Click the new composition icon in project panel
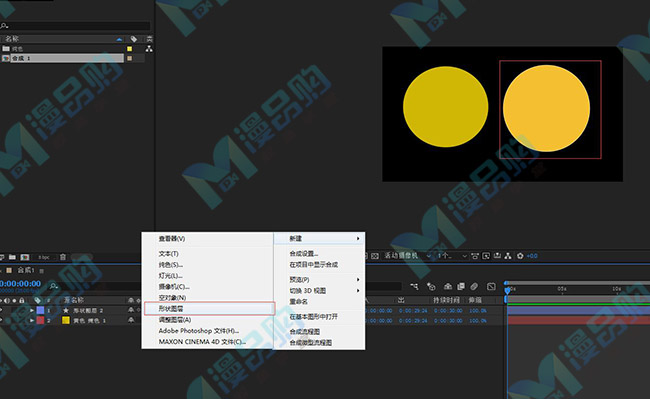This screenshot has width=650, height=399. coord(25,257)
